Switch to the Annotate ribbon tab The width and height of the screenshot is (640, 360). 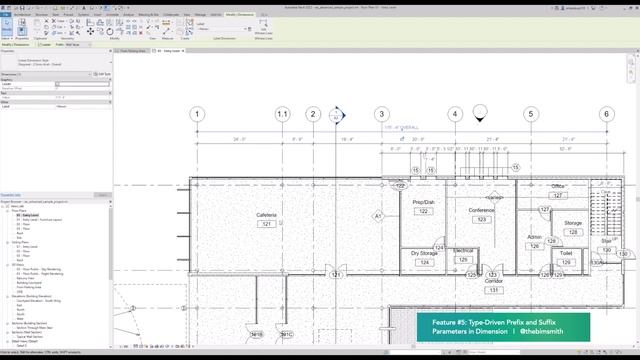[x=112, y=15]
